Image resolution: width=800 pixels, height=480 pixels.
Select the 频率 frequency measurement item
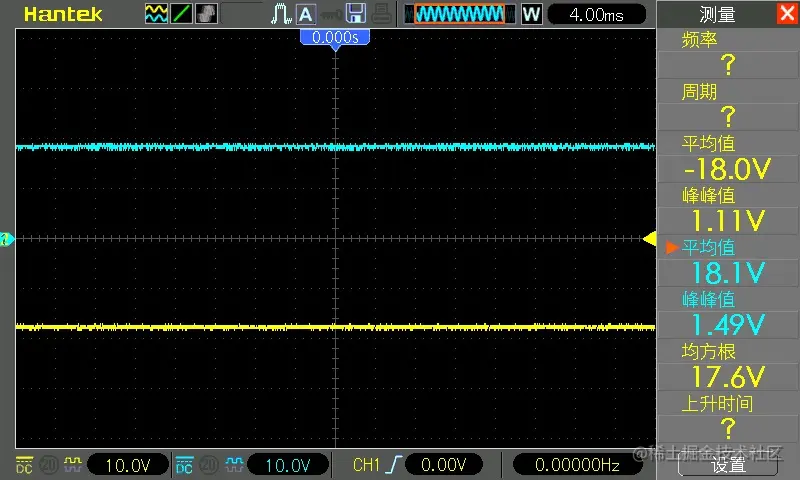[728, 53]
